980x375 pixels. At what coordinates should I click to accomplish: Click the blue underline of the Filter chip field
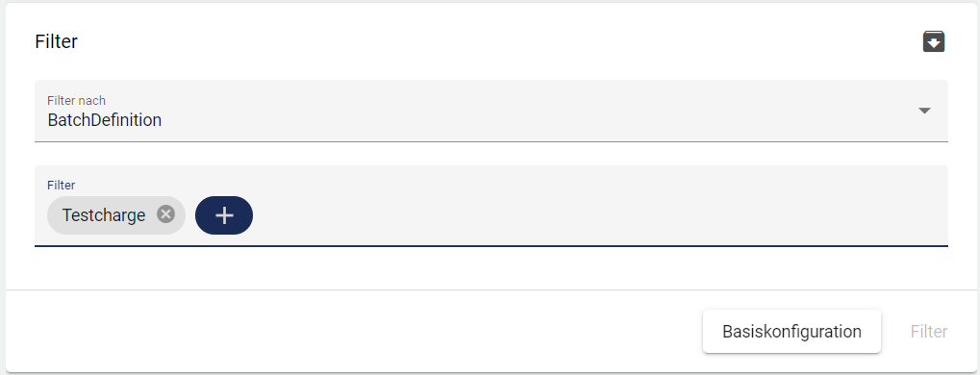pyautogui.click(x=491, y=245)
